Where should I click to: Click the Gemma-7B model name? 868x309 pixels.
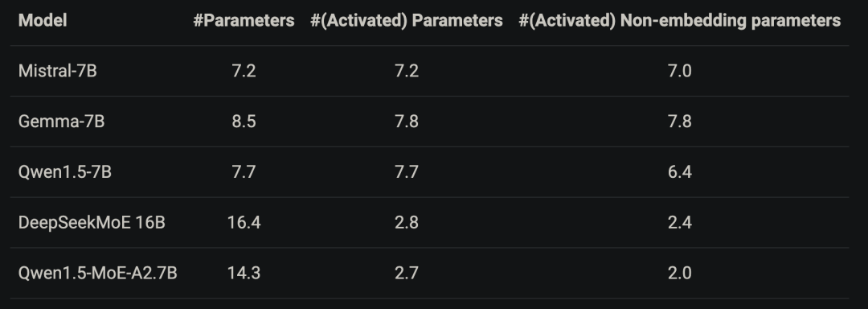61,122
